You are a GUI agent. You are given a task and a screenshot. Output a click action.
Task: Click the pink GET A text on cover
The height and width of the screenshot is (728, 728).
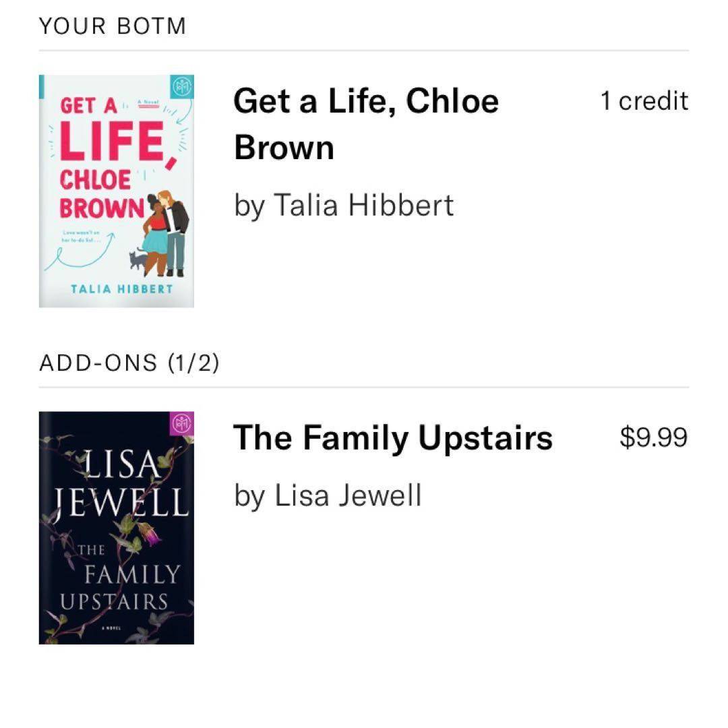(x=89, y=106)
